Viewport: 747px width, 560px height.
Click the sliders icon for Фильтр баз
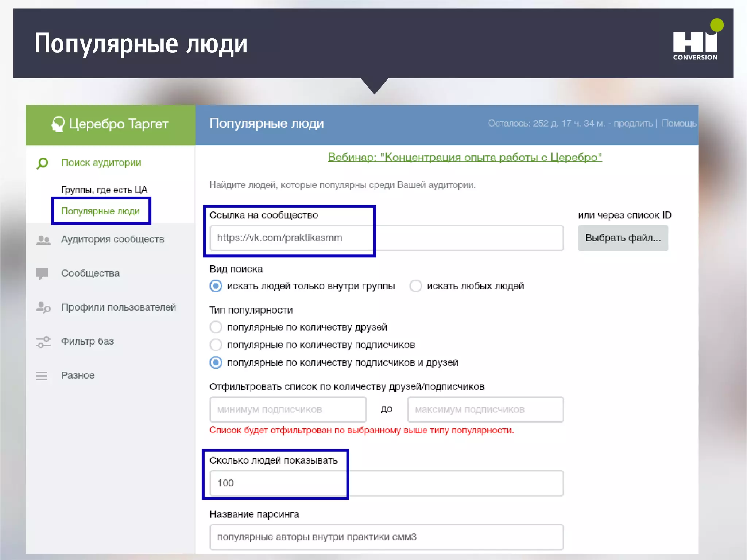tap(43, 342)
